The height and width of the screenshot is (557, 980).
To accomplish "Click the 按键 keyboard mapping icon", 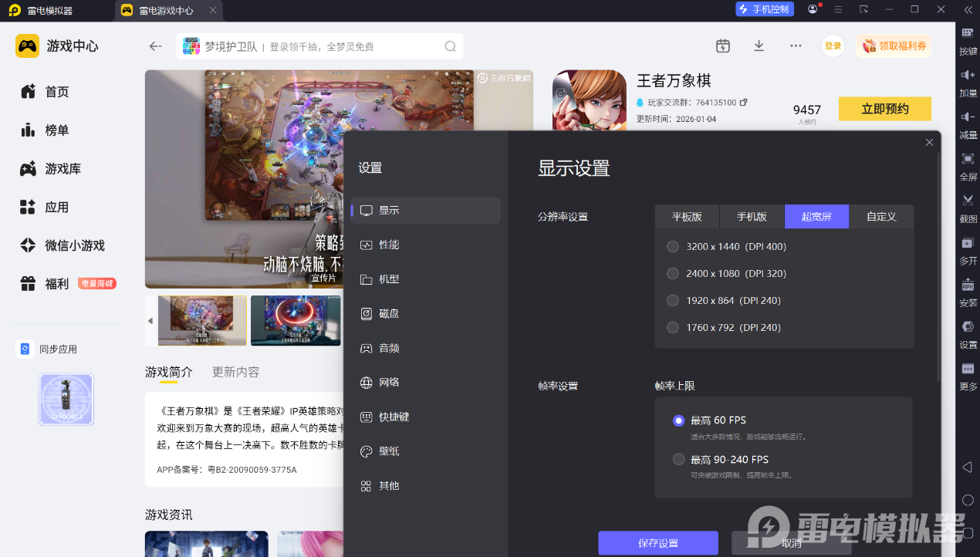I will 968,33.
